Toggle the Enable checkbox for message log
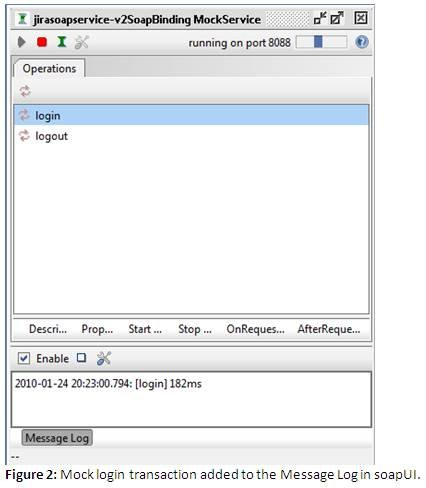 [x=24, y=358]
